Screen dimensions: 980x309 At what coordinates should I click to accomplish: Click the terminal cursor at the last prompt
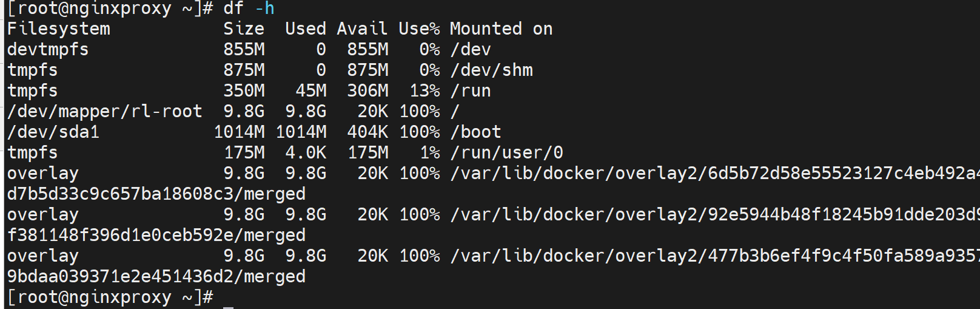pyautogui.click(x=228, y=305)
